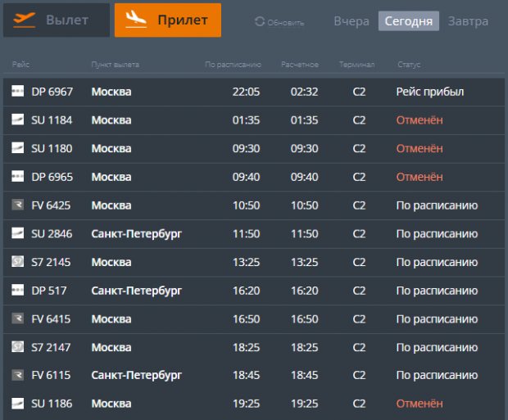Select flight number SU 2846
Screen dimensions: 508x420
(x=52, y=234)
